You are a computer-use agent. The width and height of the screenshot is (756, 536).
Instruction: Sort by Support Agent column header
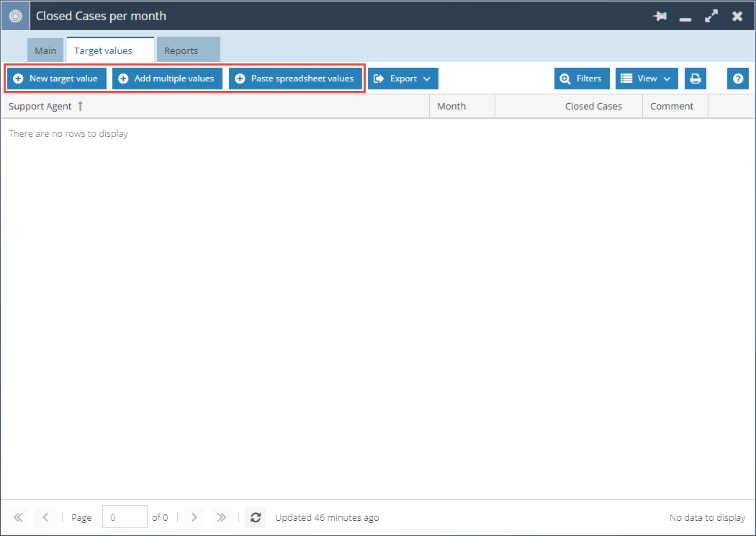[x=215, y=106]
